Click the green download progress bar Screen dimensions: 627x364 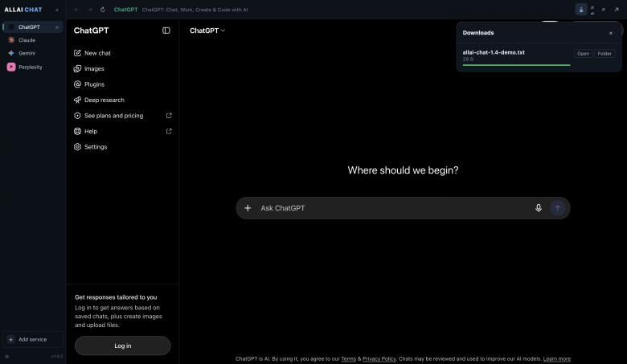coord(516,65)
